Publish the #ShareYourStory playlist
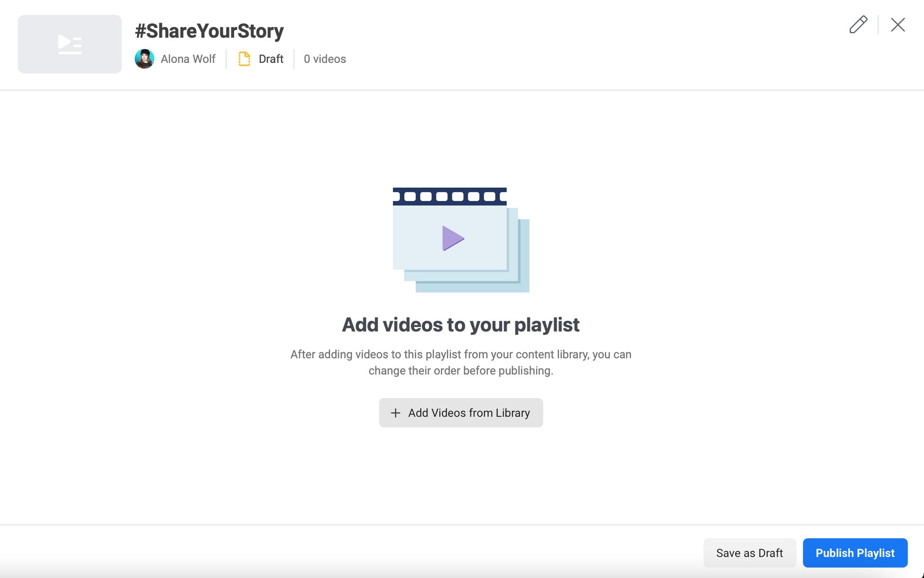 click(856, 553)
